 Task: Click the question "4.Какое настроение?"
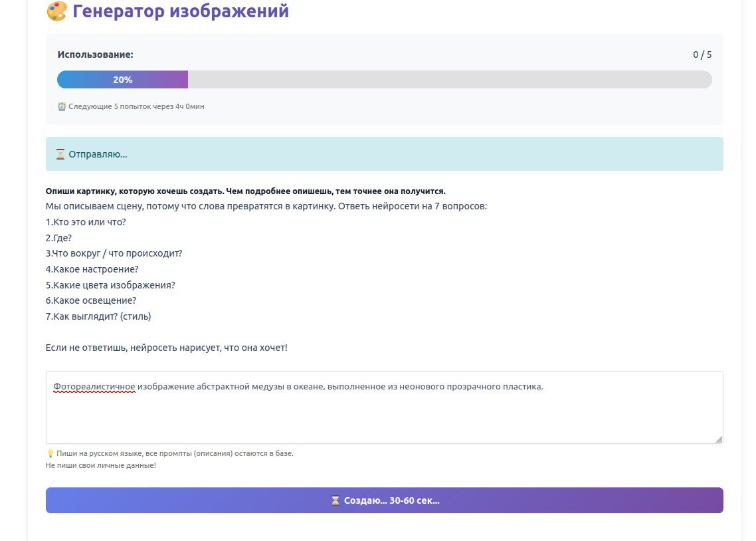(x=92, y=269)
